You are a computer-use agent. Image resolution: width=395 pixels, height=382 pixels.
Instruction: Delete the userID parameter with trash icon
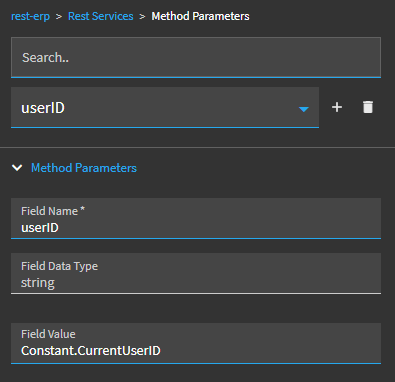click(x=368, y=107)
